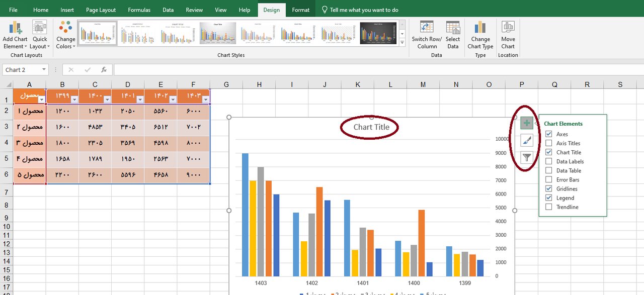Click the Chart Styles paintbrush button
This screenshot has width=644, height=295.
[526, 140]
